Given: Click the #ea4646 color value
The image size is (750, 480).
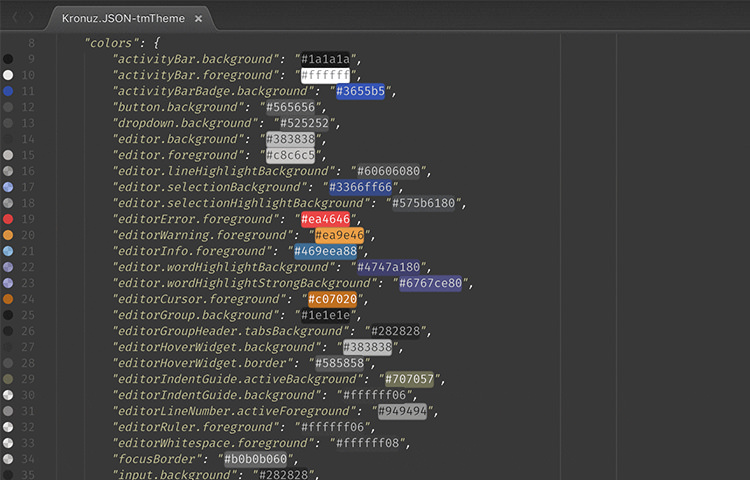Looking at the screenshot, I should (325, 219).
